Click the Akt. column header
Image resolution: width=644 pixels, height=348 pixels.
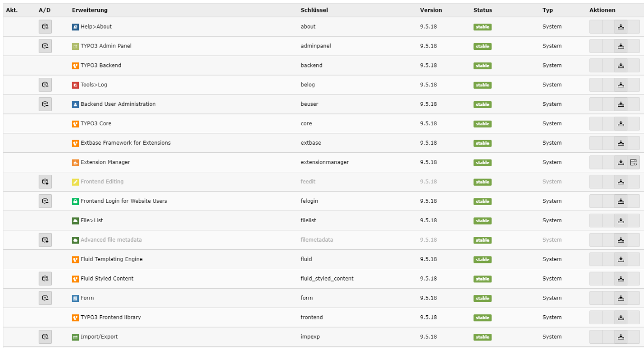12,10
